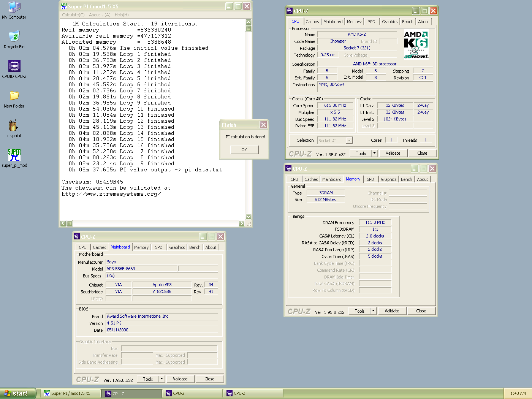Open SPD tab in CPU-Z processor window
Viewport: 532px width, 399px height.
click(x=372, y=22)
